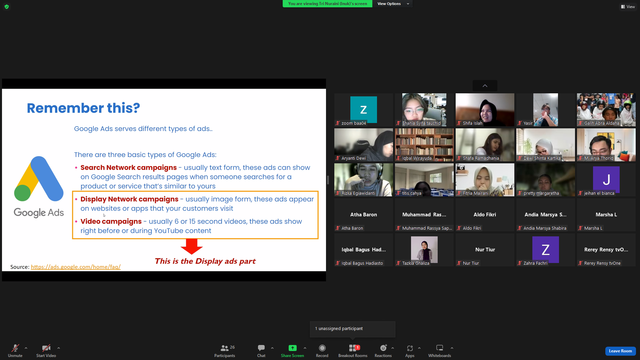Screen dimensions: 640x360
Task: Click 'Search Network campaigns' text on slide
Action: pos(129,167)
